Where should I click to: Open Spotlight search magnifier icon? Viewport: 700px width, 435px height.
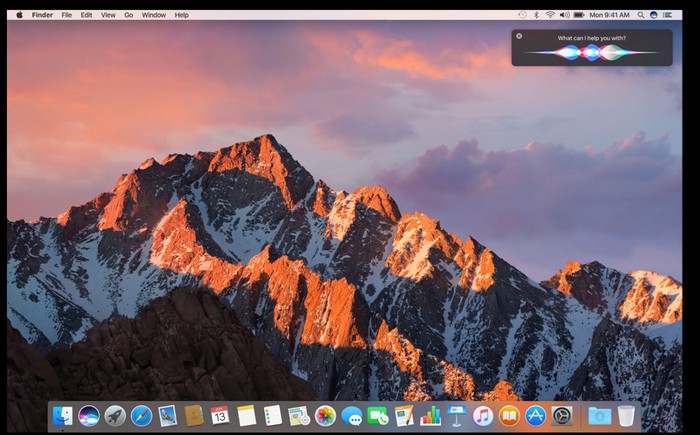tap(641, 15)
